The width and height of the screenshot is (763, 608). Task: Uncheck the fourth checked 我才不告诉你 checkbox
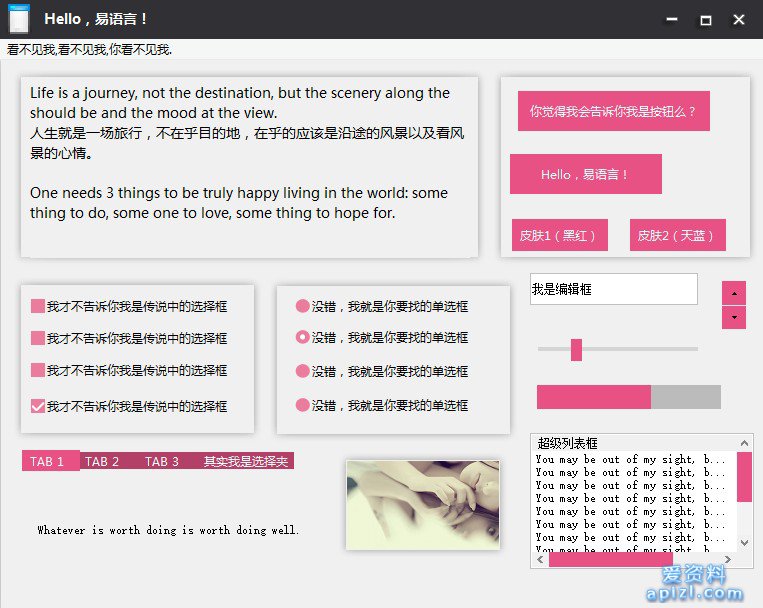[37, 406]
